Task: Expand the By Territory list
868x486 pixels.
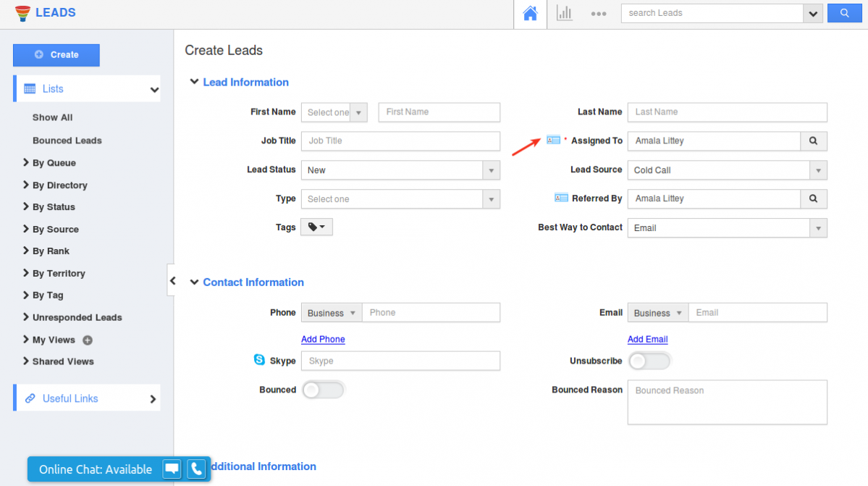Action: (58, 273)
